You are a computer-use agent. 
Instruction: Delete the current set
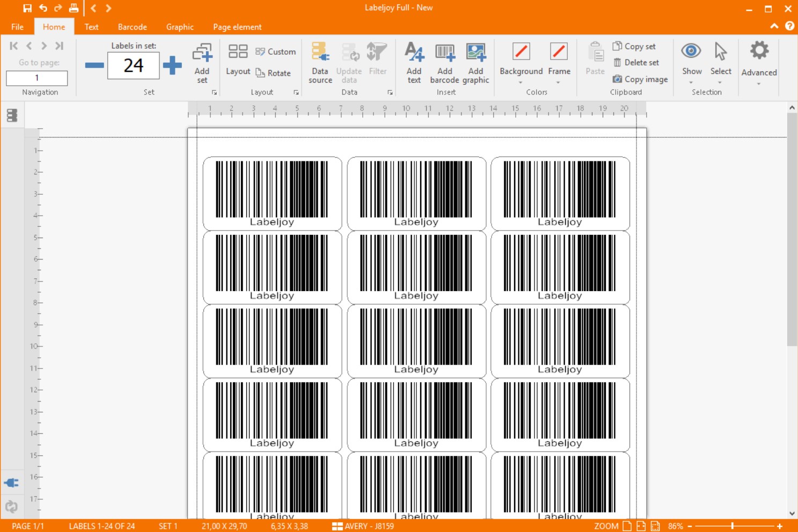tap(636, 62)
